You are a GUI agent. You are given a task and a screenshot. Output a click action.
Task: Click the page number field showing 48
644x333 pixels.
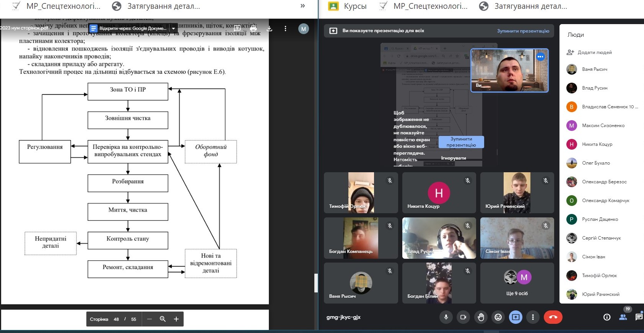116,319
